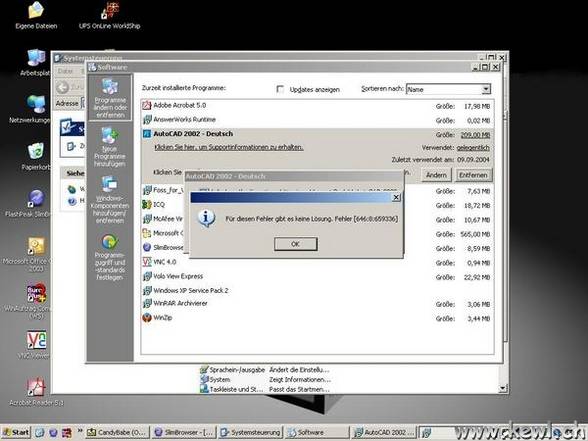Select Neue Programme hinzufügen sidebar icon
The height and width of the screenshot is (441, 588).
click(x=110, y=147)
